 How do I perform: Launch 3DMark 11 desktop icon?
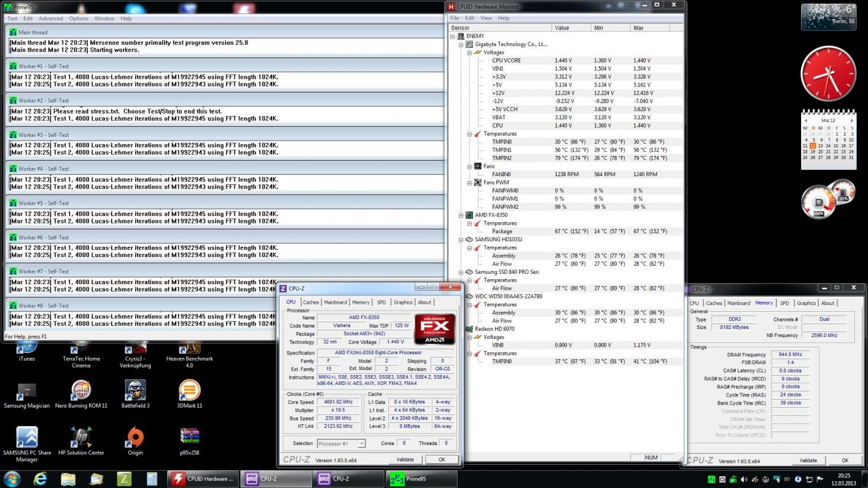pos(189,395)
